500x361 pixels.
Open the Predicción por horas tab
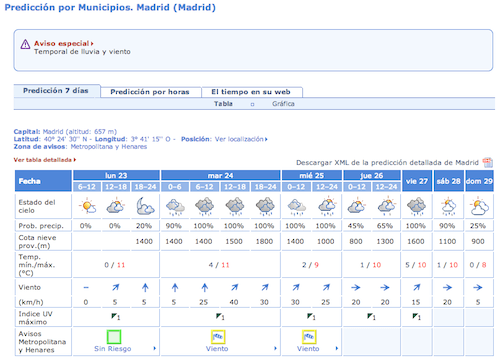(x=150, y=92)
